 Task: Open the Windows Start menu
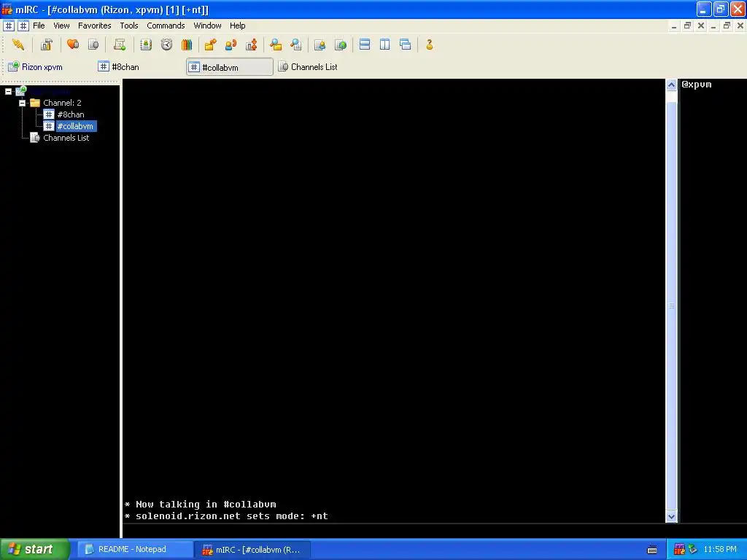click(35, 549)
